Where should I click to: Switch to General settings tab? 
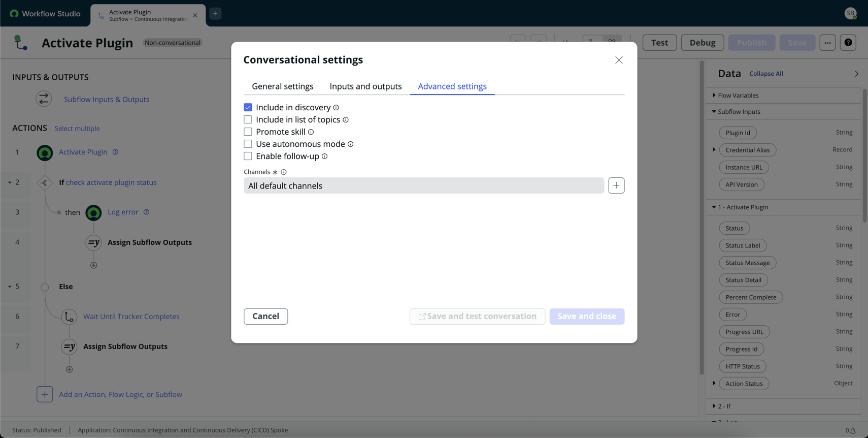(x=283, y=86)
